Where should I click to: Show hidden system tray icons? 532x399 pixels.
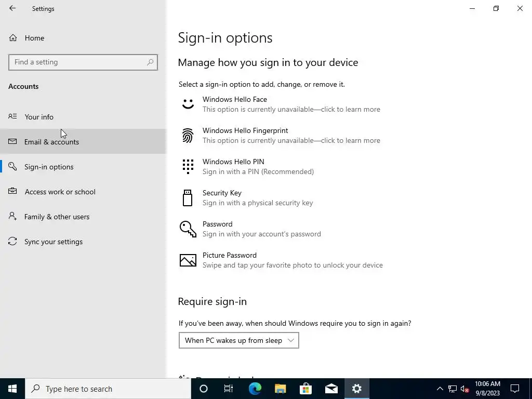440,389
